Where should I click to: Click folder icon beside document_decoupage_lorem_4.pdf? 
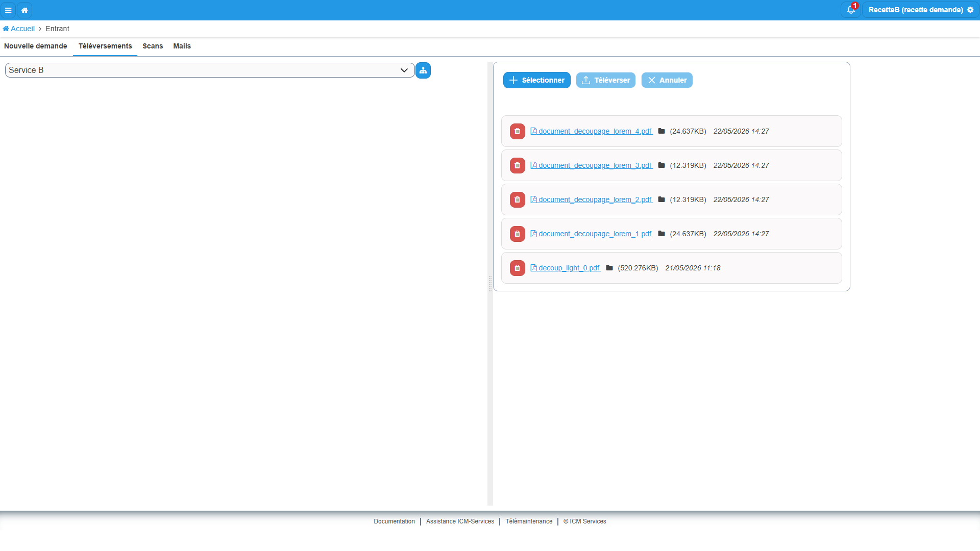[x=661, y=131]
